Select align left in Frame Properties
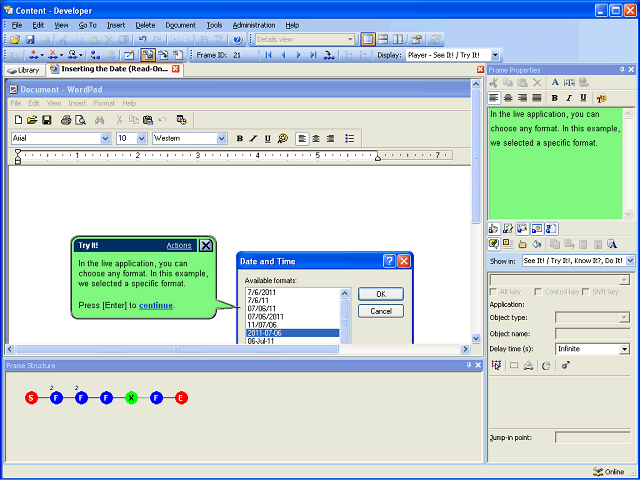640x480 pixels. pos(494,98)
